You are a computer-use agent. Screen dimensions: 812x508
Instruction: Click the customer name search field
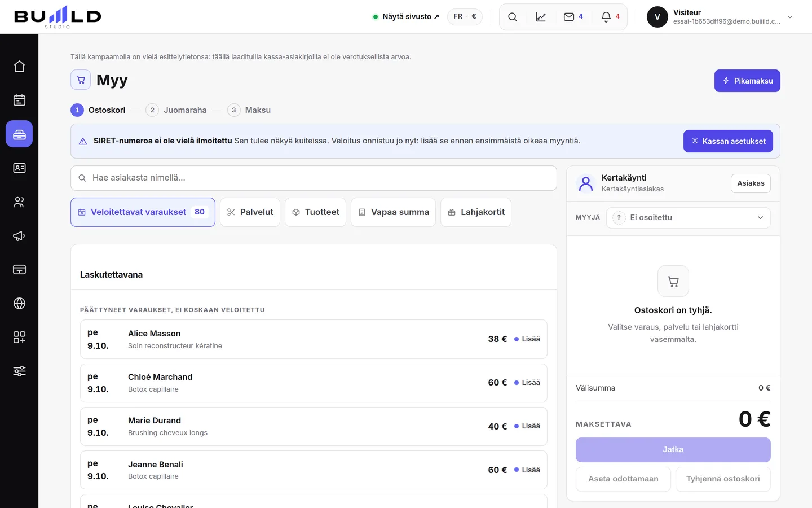(x=314, y=178)
